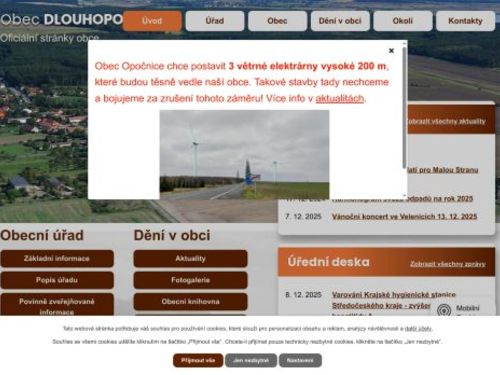The height and width of the screenshot is (375, 500).
Task: Click the date 7. 12. 2025
Action: pyautogui.click(x=303, y=217)
